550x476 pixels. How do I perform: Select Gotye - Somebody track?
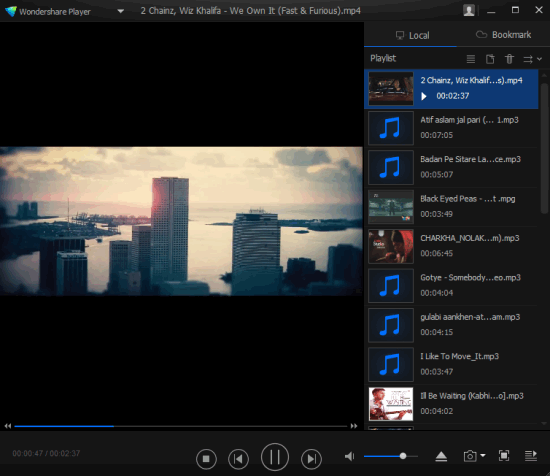[451, 286]
